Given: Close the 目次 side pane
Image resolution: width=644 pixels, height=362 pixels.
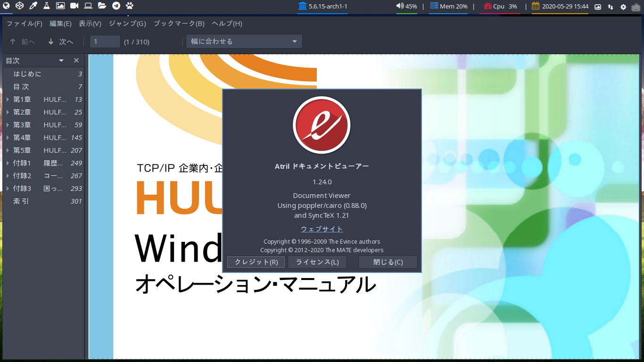Looking at the screenshot, I should pos(76,60).
